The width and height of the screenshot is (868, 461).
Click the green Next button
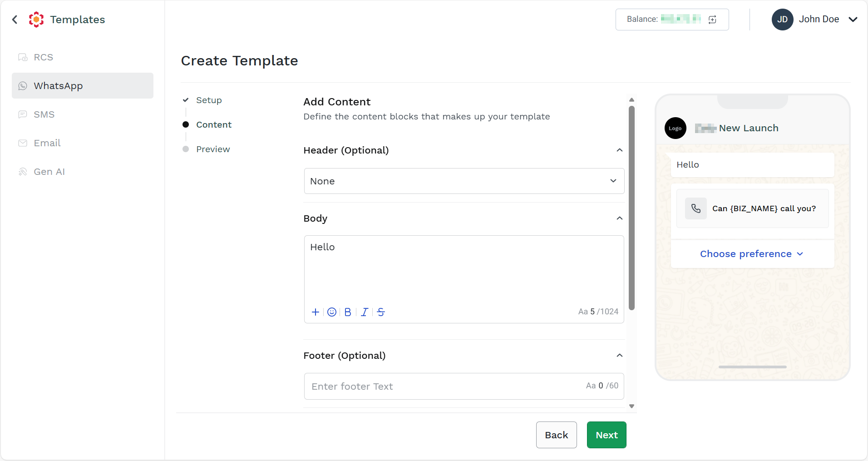pos(607,435)
